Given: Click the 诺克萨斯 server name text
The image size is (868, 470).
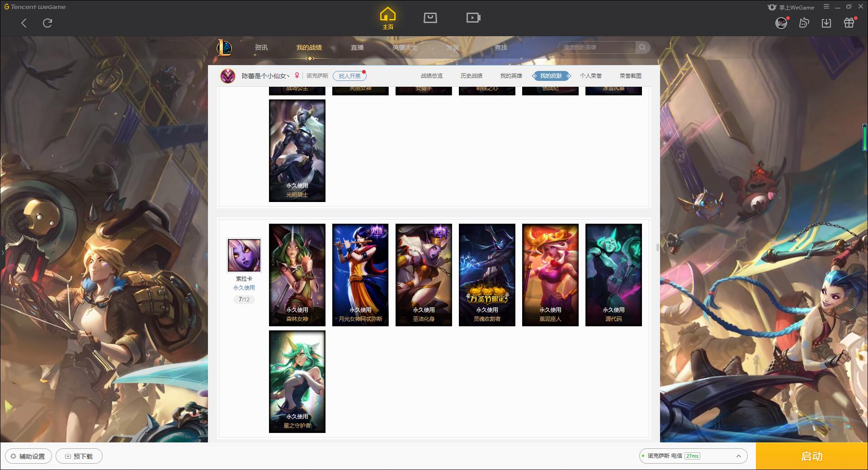Looking at the screenshot, I should [317, 76].
